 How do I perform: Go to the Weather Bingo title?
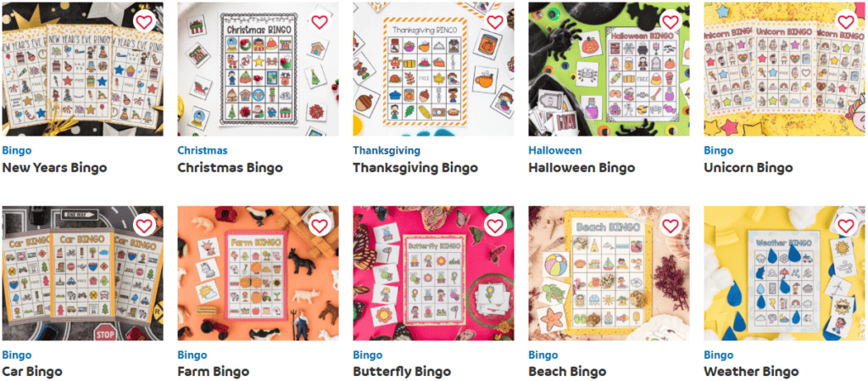coord(751,371)
